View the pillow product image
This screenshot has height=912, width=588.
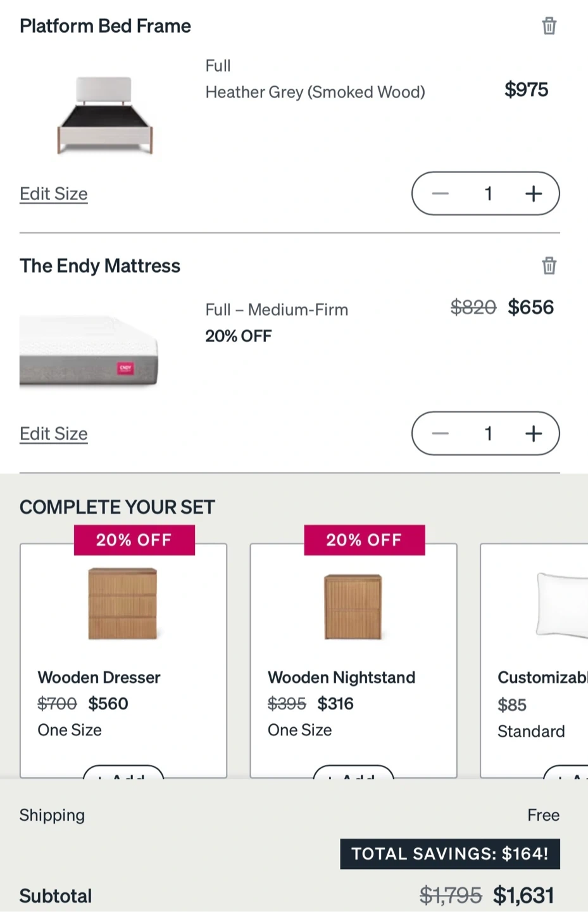[x=562, y=605]
